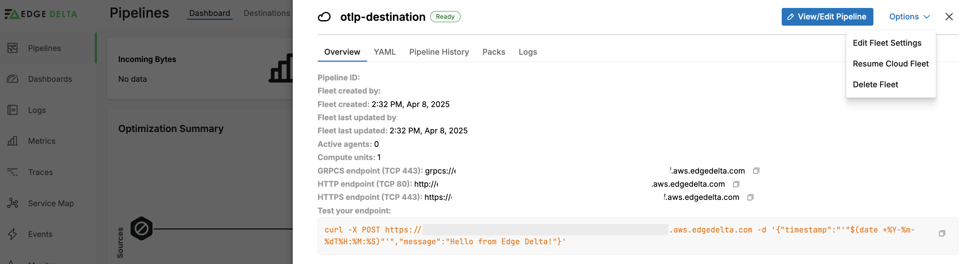The height and width of the screenshot is (264, 980).
Task: Click the 'Incoming Bytes' card title
Action: click(x=147, y=60)
